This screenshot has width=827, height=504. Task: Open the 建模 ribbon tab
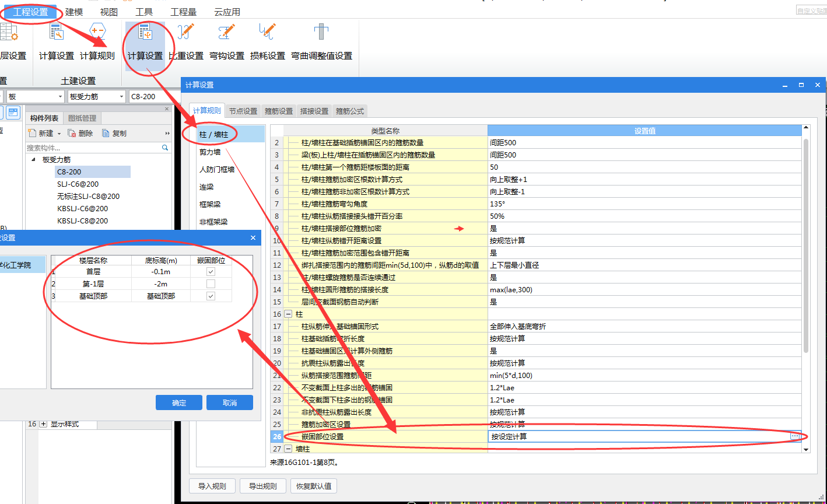pyautogui.click(x=74, y=12)
